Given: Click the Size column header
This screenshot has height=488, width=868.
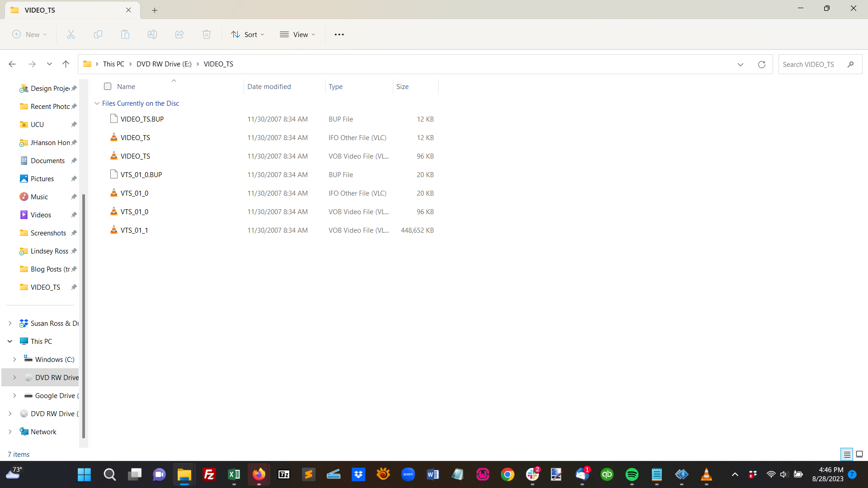Looking at the screenshot, I should coord(415,86).
